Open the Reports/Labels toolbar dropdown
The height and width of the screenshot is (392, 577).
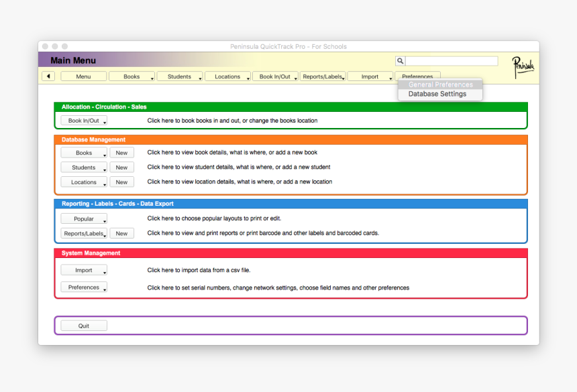[x=323, y=76]
